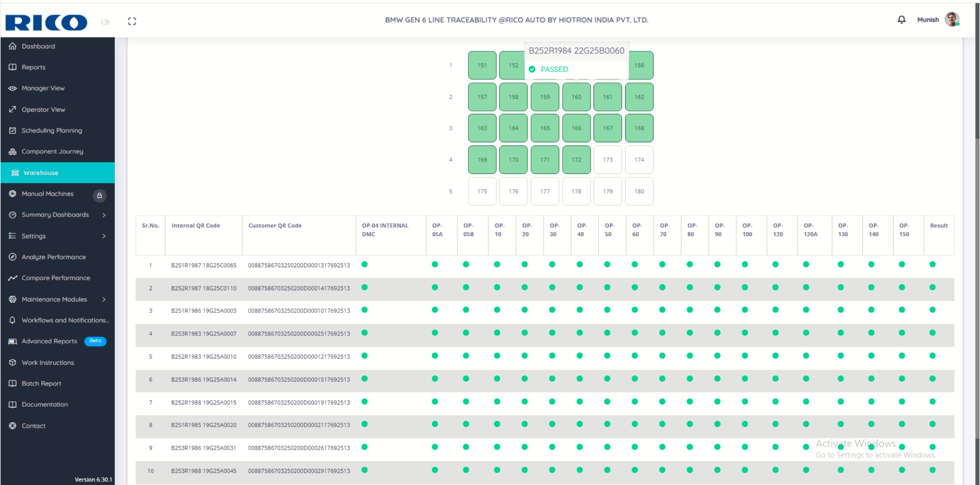Screen dimensions: 980x485
Task: Click internal code B252R1987 18G25C0110
Action: tap(204, 289)
